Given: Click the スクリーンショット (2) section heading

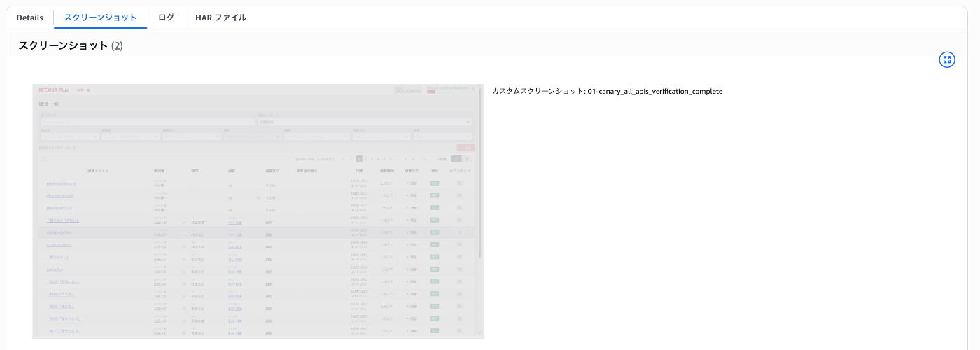Looking at the screenshot, I should pyautogui.click(x=71, y=45).
